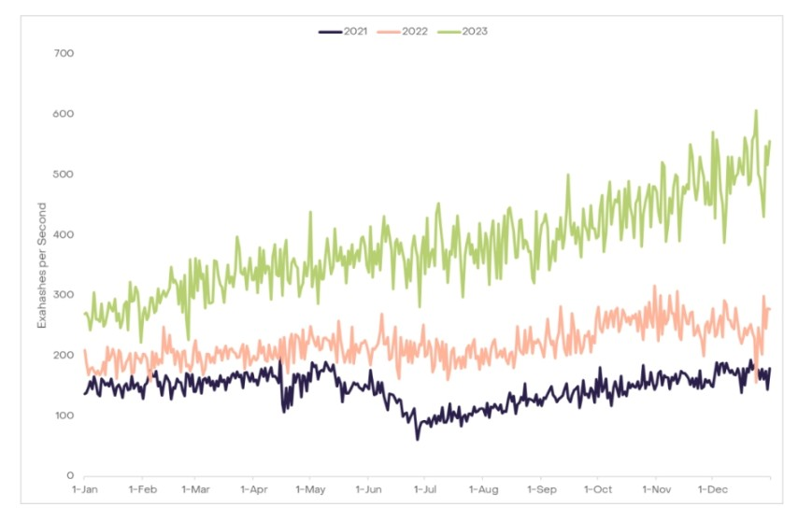
Task: Click the 500 y-axis value
Action: (64, 175)
